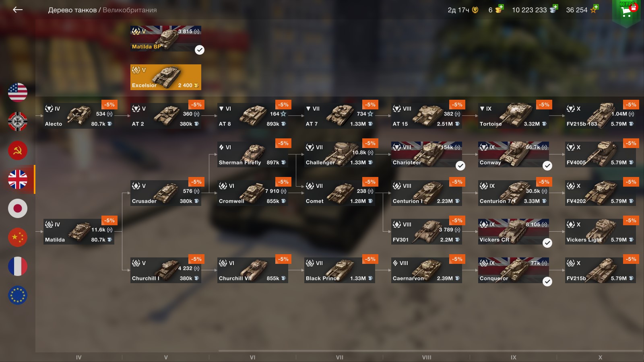The height and width of the screenshot is (362, 644).
Task: Select the France nation flag
Action: 18,266
